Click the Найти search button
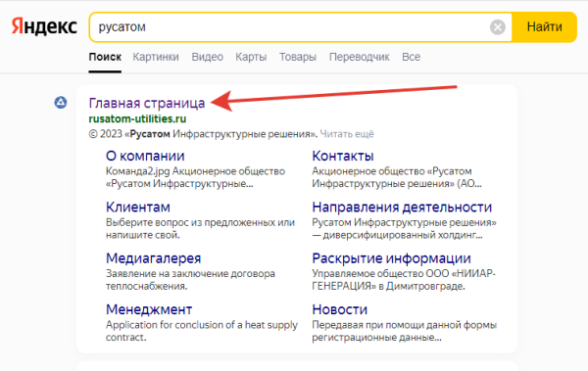The width and height of the screenshot is (588, 371). pos(544,27)
